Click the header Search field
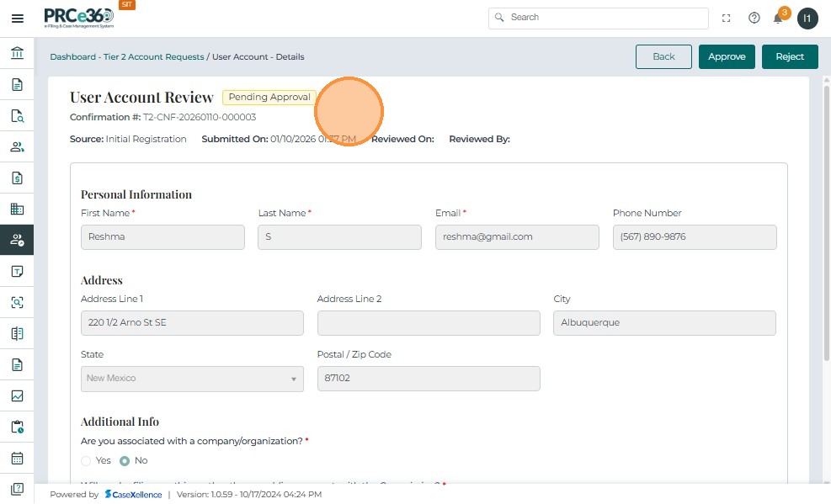The image size is (831, 504). pyautogui.click(x=599, y=18)
